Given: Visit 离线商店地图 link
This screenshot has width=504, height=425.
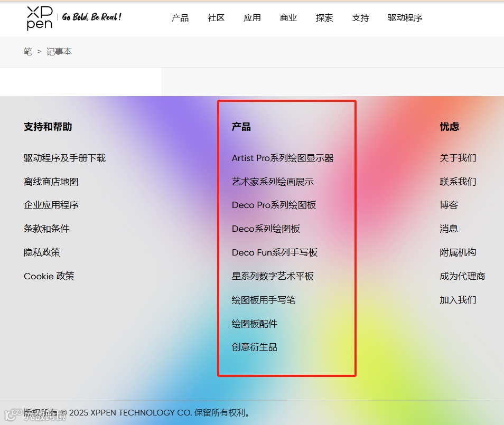Looking at the screenshot, I should (51, 182).
